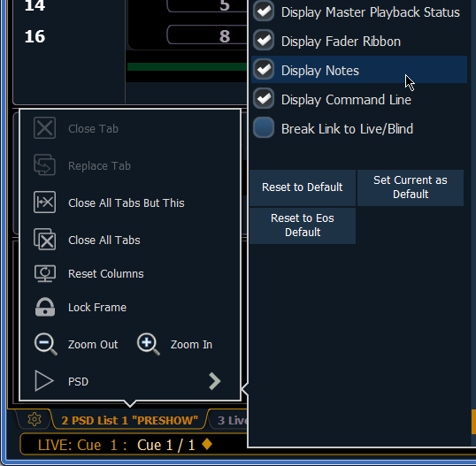Open the gear settings icon on tab bar
Viewport: 476px width, 466px height.
[x=35, y=419]
